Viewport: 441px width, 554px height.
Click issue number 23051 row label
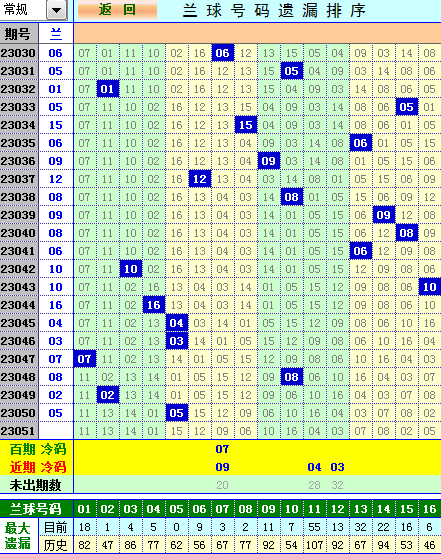coord(18,431)
